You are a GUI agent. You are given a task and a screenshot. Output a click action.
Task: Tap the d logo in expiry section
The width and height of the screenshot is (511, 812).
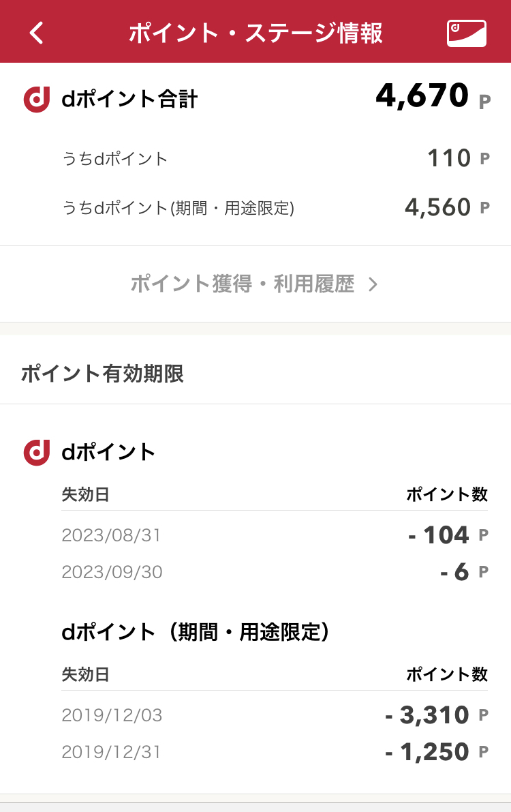[x=37, y=452]
